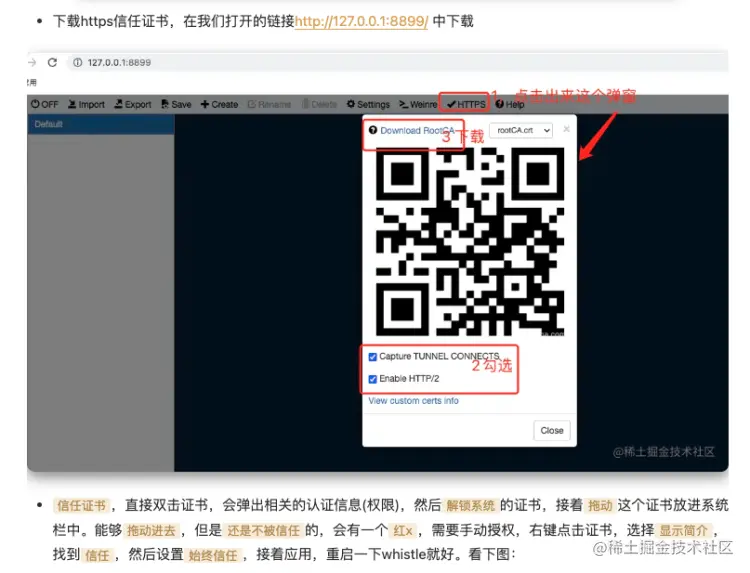
Task: Turn whistle OFF via the power button
Action: point(44,104)
